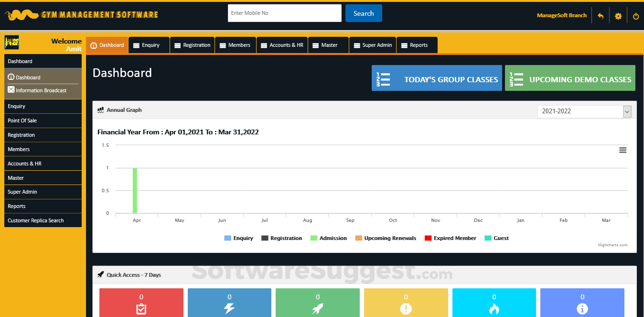Image resolution: width=644 pixels, height=317 pixels.
Task: Expand Point Of Sale in sidebar
Action: (x=43, y=120)
